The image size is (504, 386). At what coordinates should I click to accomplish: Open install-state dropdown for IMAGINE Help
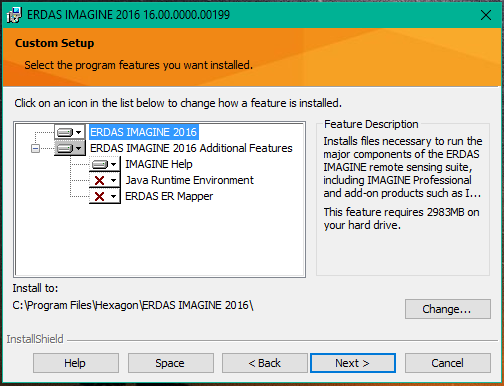(x=105, y=164)
